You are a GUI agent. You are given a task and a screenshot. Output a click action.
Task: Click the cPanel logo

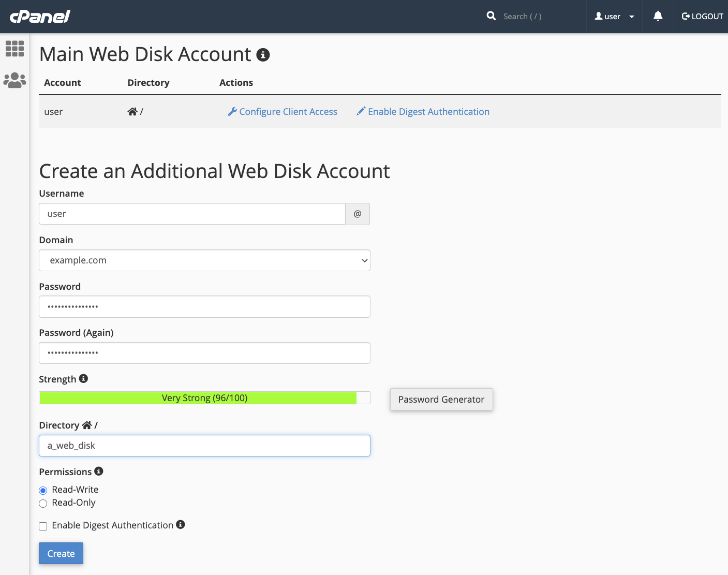pos(39,16)
